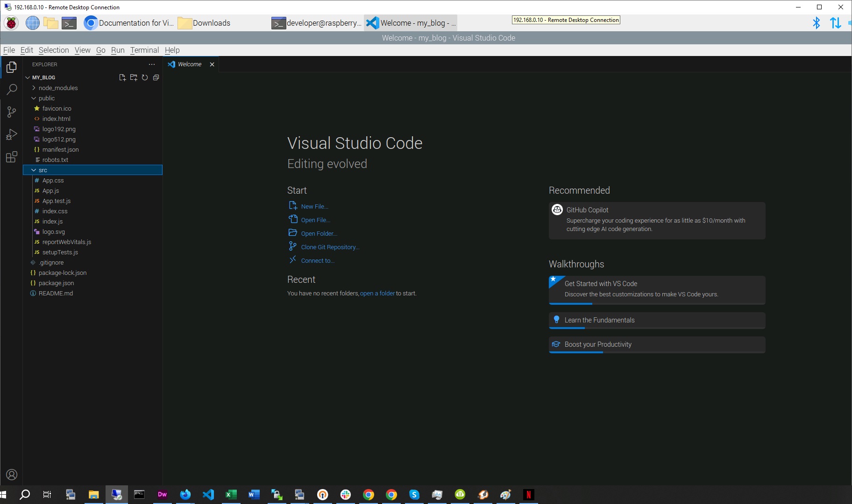Click the New File... link
The width and height of the screenshot is (852, 504).
coord(314,206)
